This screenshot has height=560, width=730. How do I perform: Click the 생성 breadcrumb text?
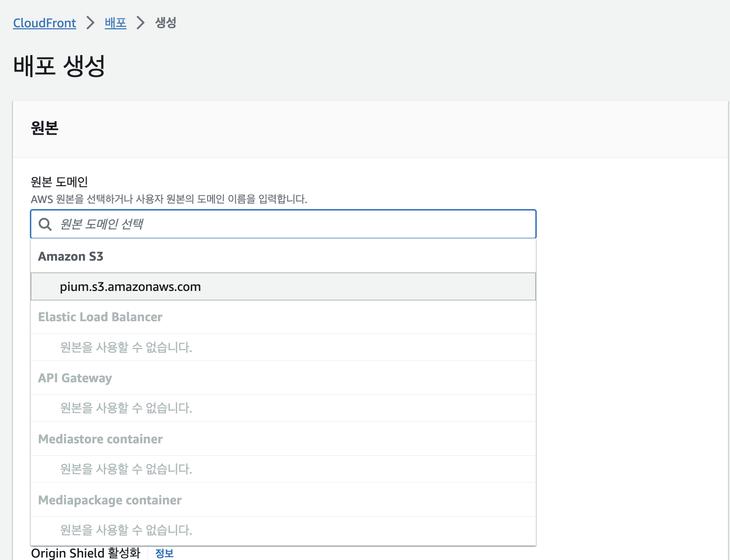166,23
